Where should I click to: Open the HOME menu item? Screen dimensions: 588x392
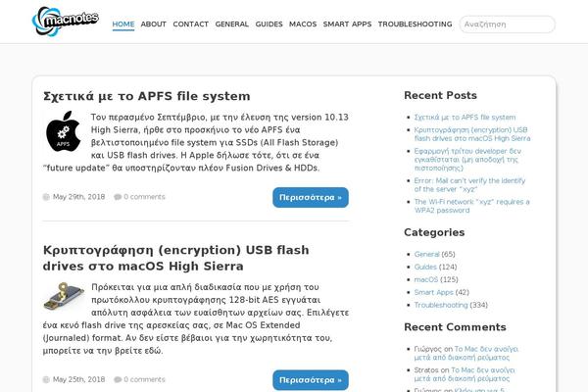coord(123,24)
